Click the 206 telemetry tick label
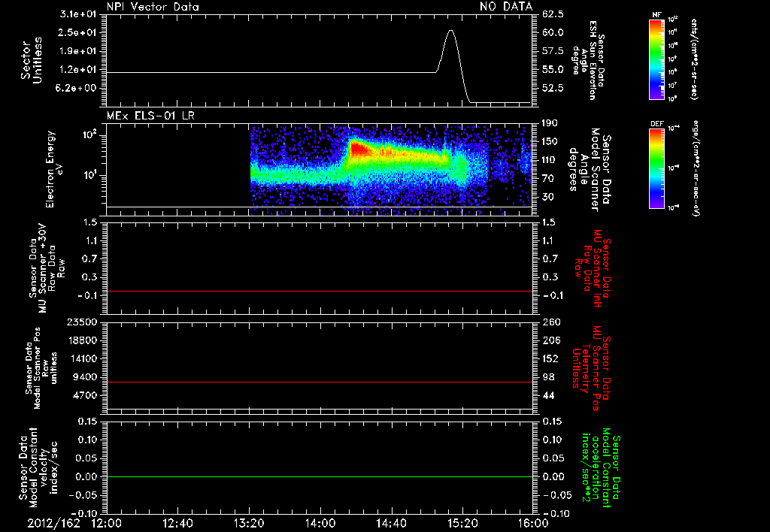This screenshot has width=770, height=532. pos(550,340)
